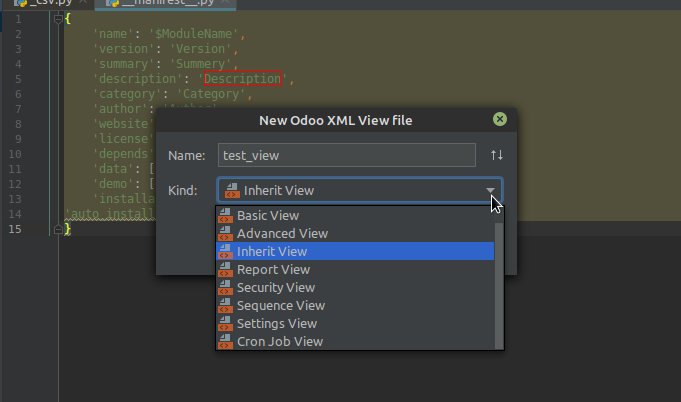Viewport: 681px width, 402px height.
Task: Switch to the __manifest__.py editor tab
Action: (x=165, y=3)
